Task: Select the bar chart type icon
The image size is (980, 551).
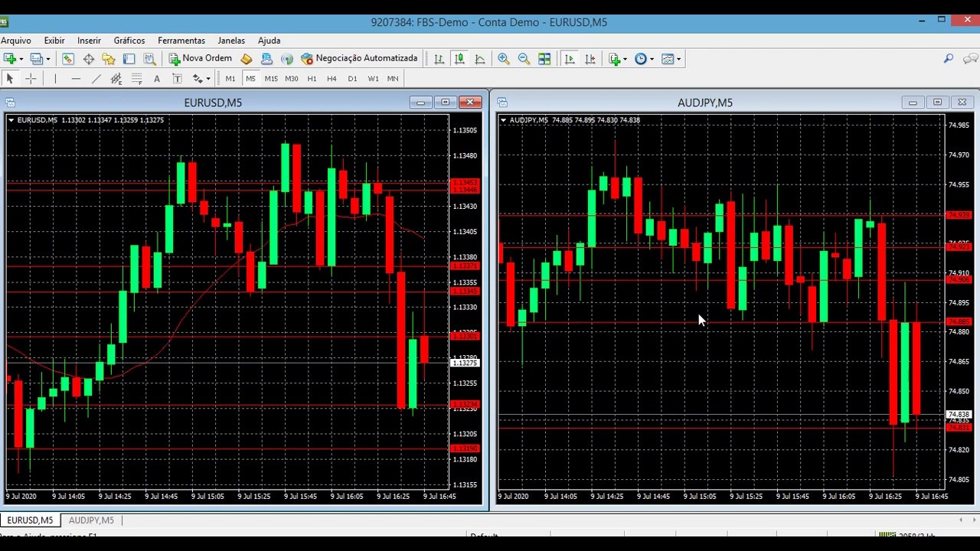Action: 439,59
